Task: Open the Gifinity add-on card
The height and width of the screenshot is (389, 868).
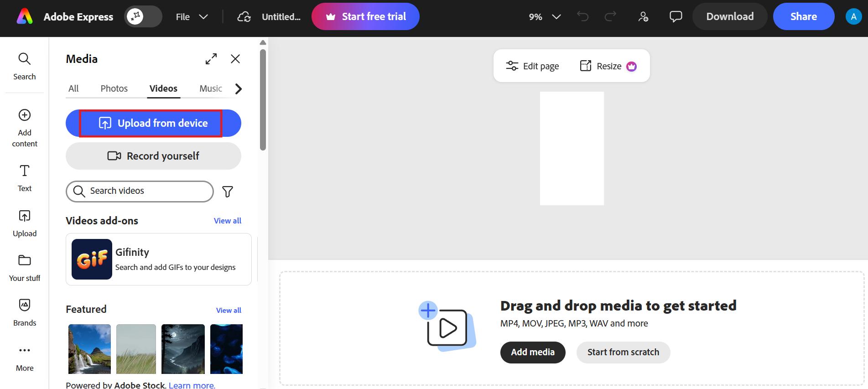Action: (x=159, y=259)
